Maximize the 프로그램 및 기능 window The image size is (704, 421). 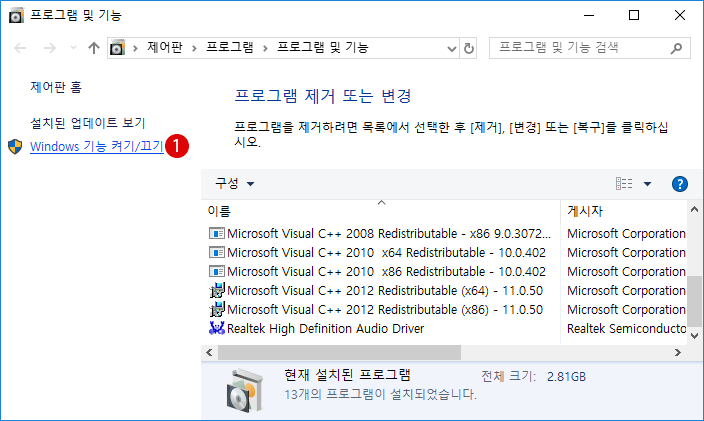[x=634, y=15]
